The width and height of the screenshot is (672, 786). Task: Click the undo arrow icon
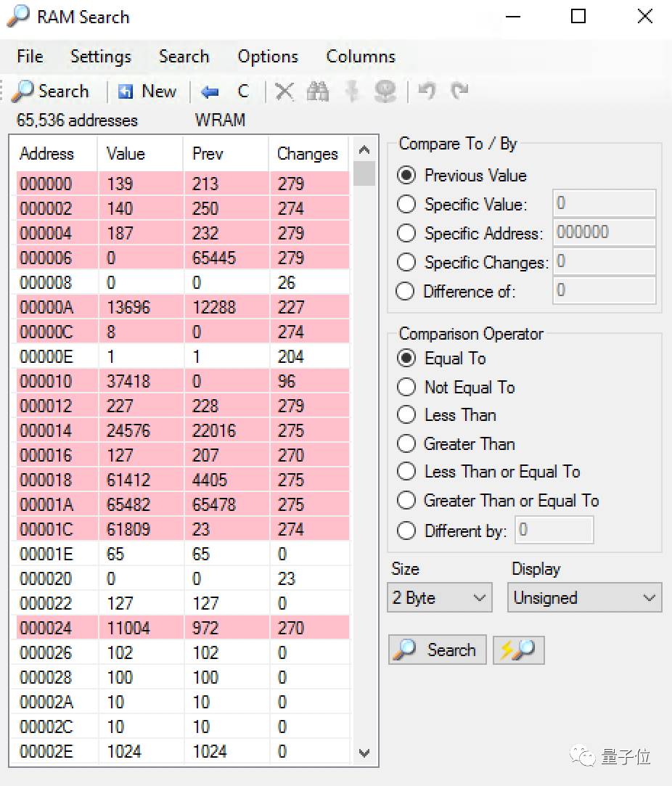pos(427,91)
